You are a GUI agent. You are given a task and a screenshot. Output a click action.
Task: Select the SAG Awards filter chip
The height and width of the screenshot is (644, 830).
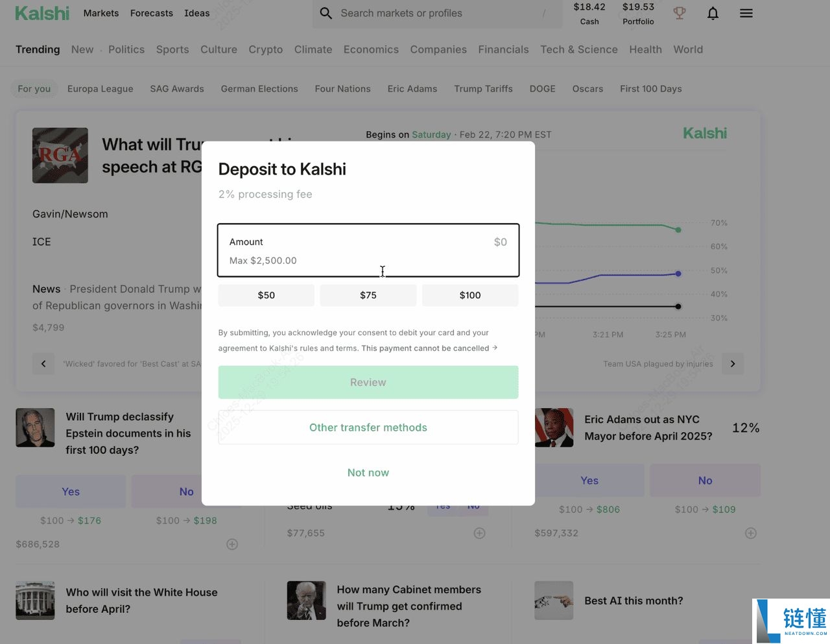[177, 89]
